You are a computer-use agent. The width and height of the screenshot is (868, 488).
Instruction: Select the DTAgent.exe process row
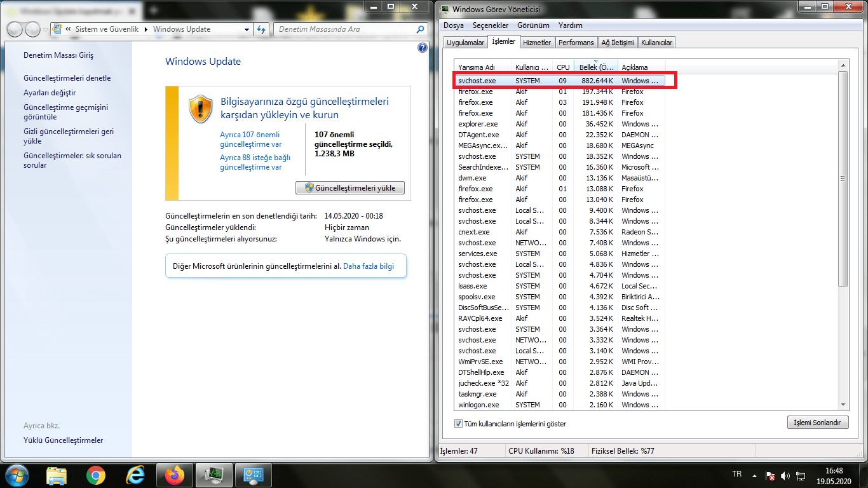pos(560,135)
